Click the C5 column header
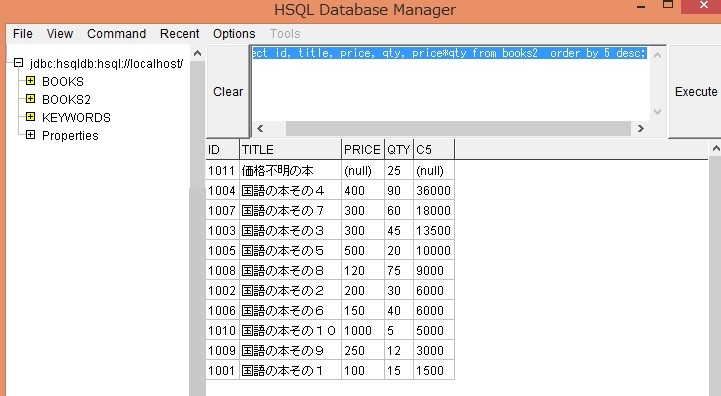The image size is (721, 396). (434, 149)
